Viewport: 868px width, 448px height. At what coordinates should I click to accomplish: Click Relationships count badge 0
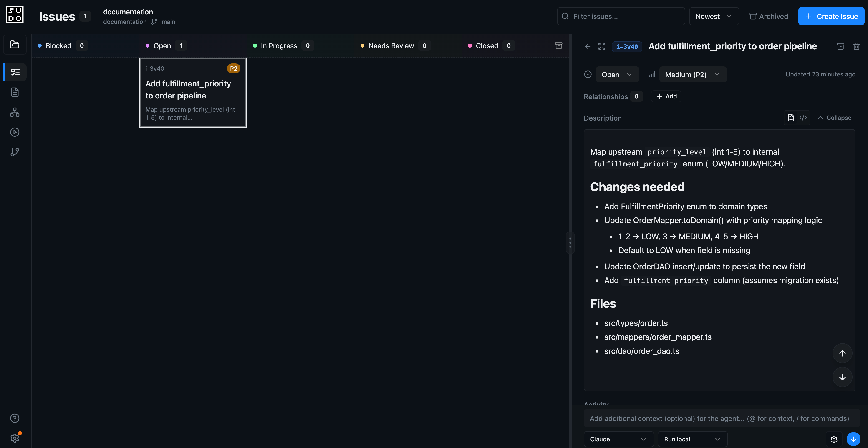point(636,96)
